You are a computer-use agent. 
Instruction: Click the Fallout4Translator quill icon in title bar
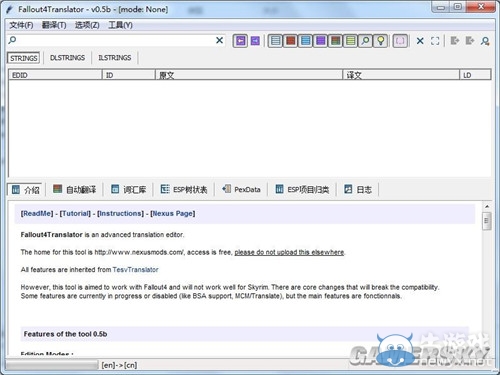(x=10, y=9)
